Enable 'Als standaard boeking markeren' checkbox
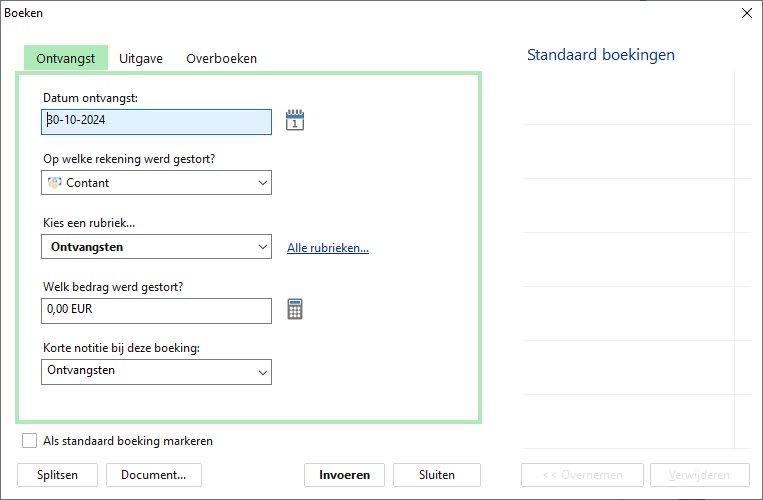 click(x=30, y=441)
